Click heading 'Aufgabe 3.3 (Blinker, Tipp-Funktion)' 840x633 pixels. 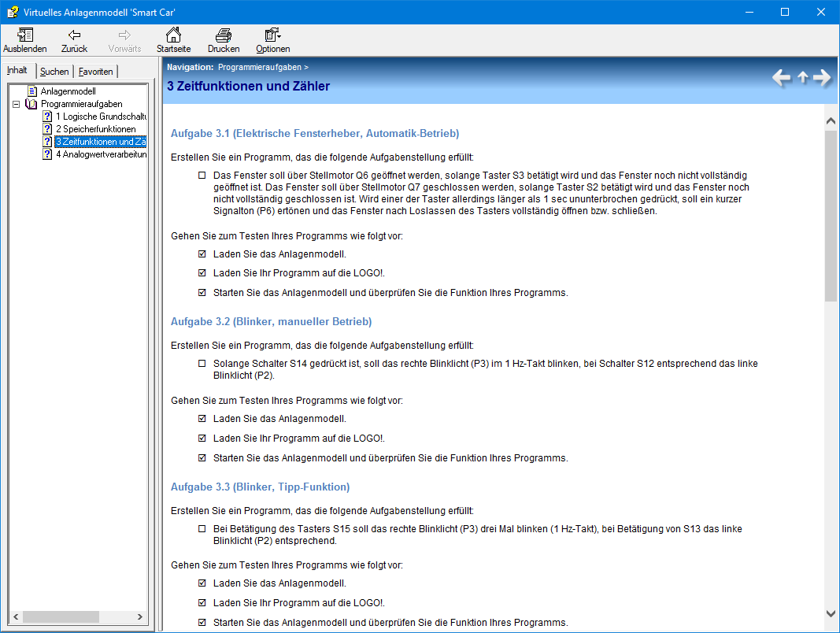tap(261, 487)
